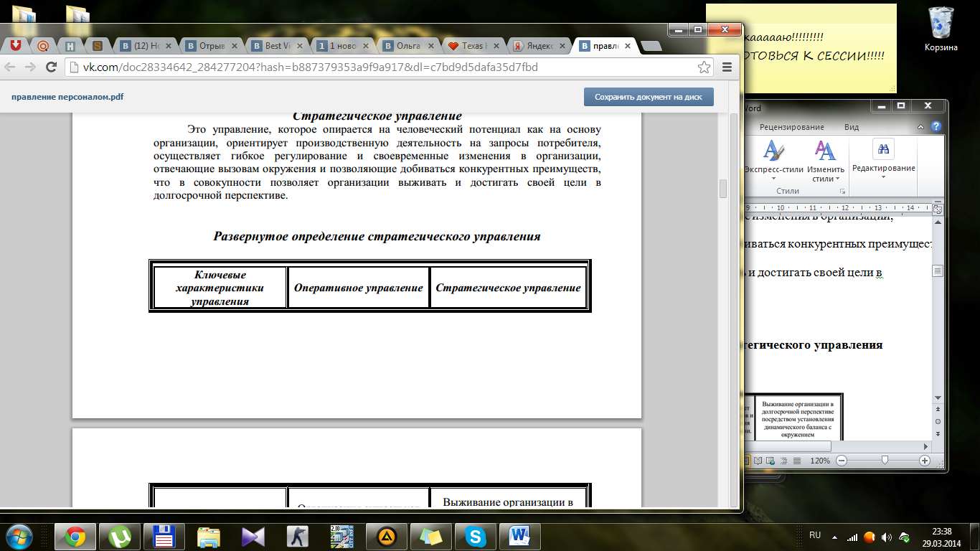Screen dimensions: 980x551
Task: Go to next page in Word
Action: 937,433
